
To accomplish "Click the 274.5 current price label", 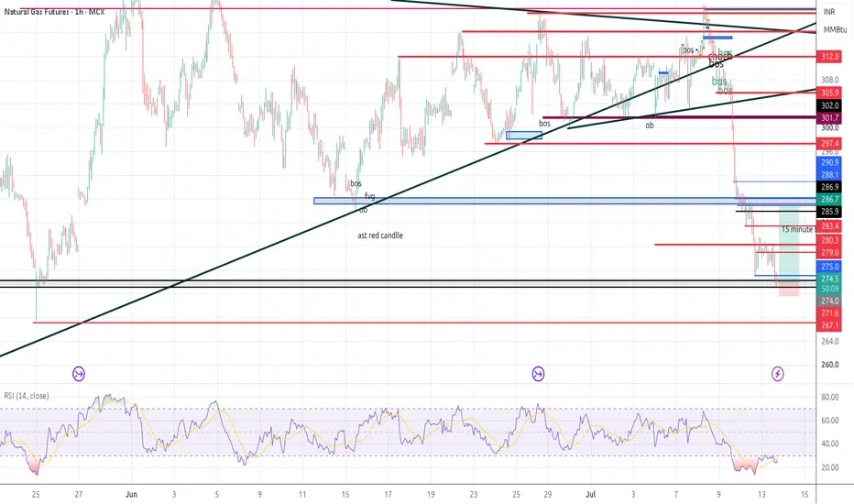I will click(x=829, y=279).
